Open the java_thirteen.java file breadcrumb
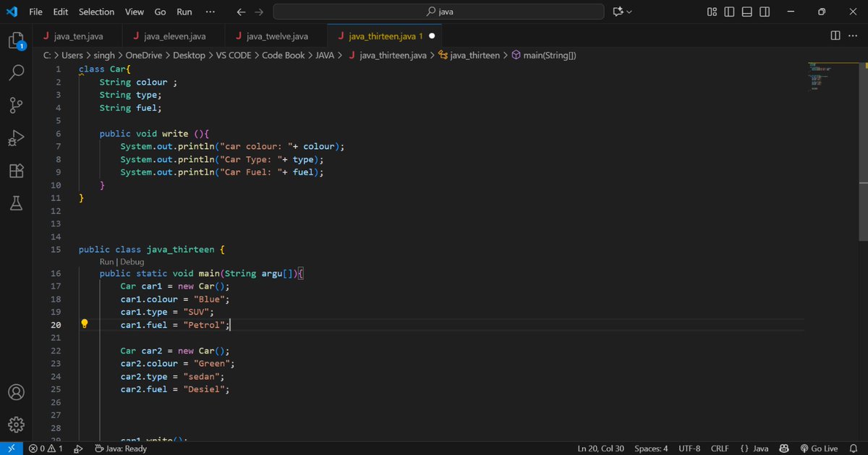The width and height of the screenshot is (868, 455). pyautogui.click(x=388, y=55)
